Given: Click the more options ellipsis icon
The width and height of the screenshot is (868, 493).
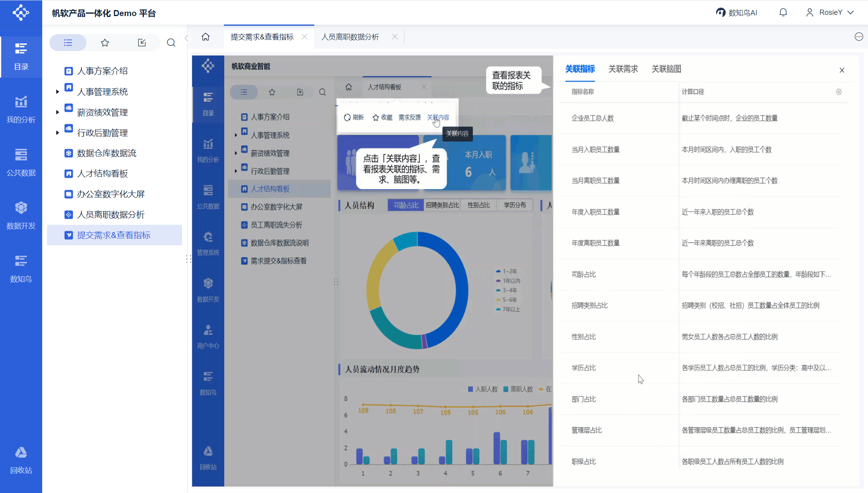Looking at the screenshot, I should 859,37.
